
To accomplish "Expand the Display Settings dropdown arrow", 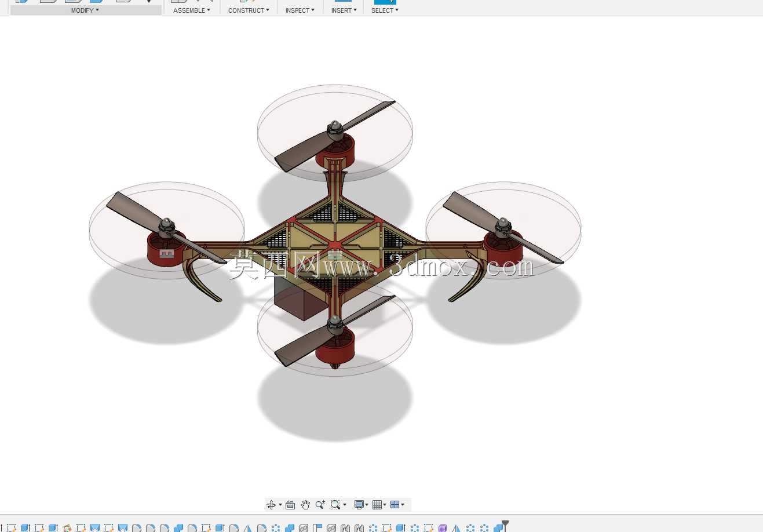I will click(x=367, y=505).
